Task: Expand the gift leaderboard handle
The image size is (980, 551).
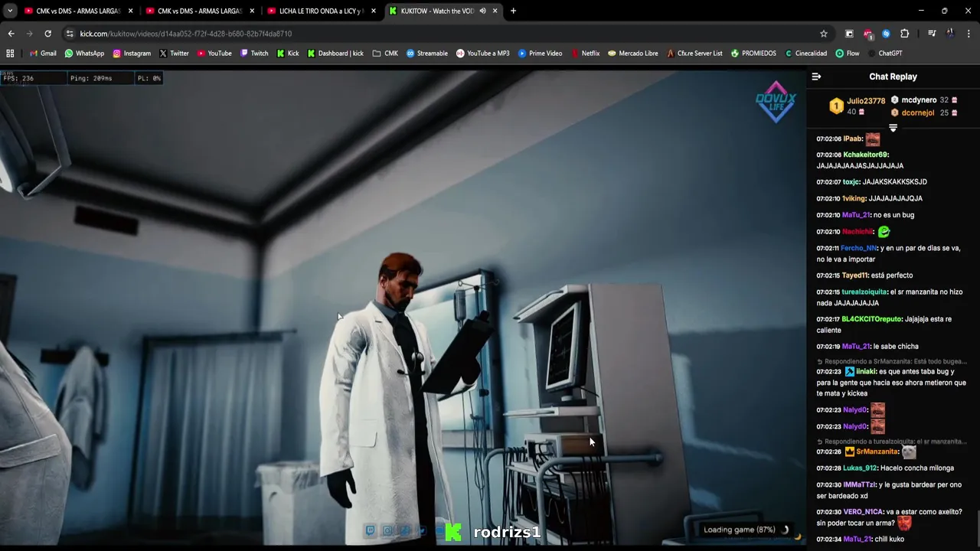Action: pos(893,128)
